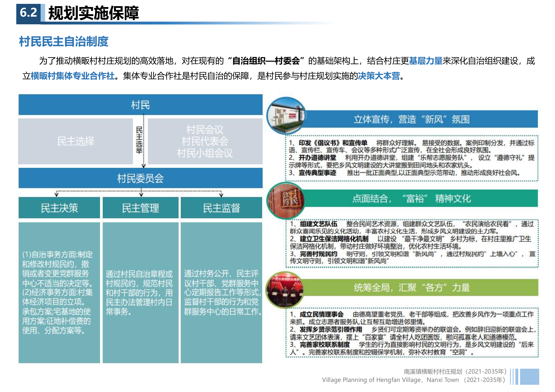
Task: Click the 村民委员会 blue box
Action: pyautogui.click(x=140, y=178)
